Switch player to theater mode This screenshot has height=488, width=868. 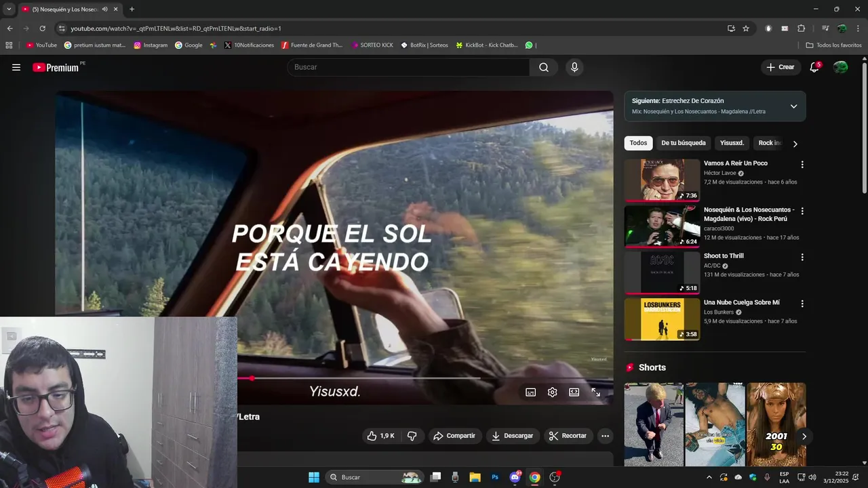574,392
